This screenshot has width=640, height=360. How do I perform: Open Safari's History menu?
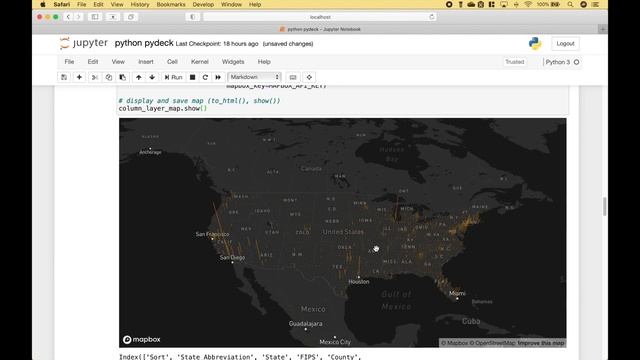pos(140,4)
